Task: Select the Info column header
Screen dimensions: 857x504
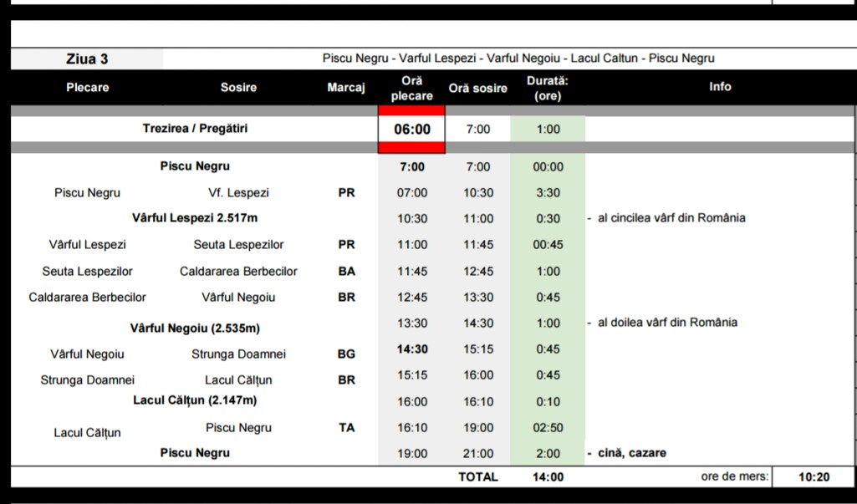Action: 720,87
